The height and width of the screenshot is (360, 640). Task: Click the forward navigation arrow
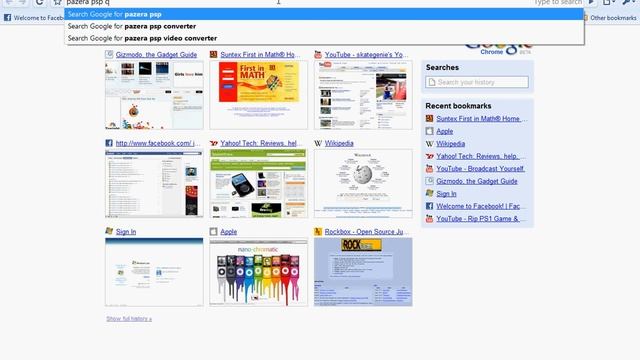coord(22,2)
